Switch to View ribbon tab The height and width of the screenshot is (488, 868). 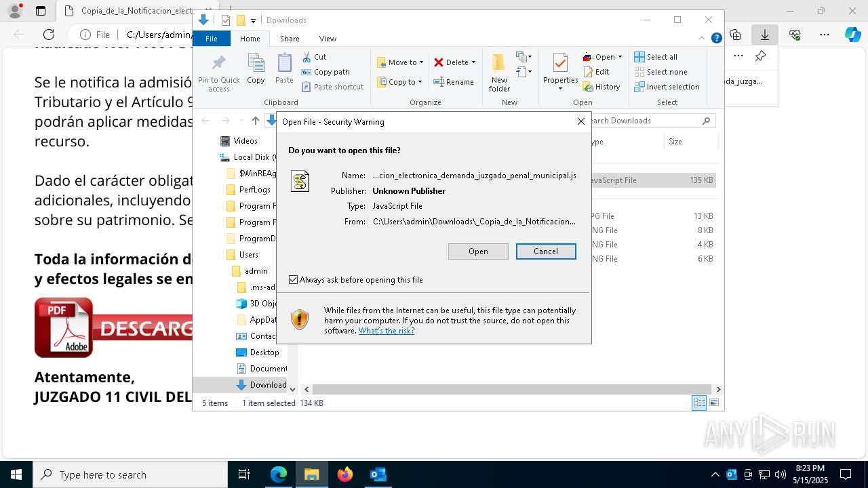coord(328,39)
